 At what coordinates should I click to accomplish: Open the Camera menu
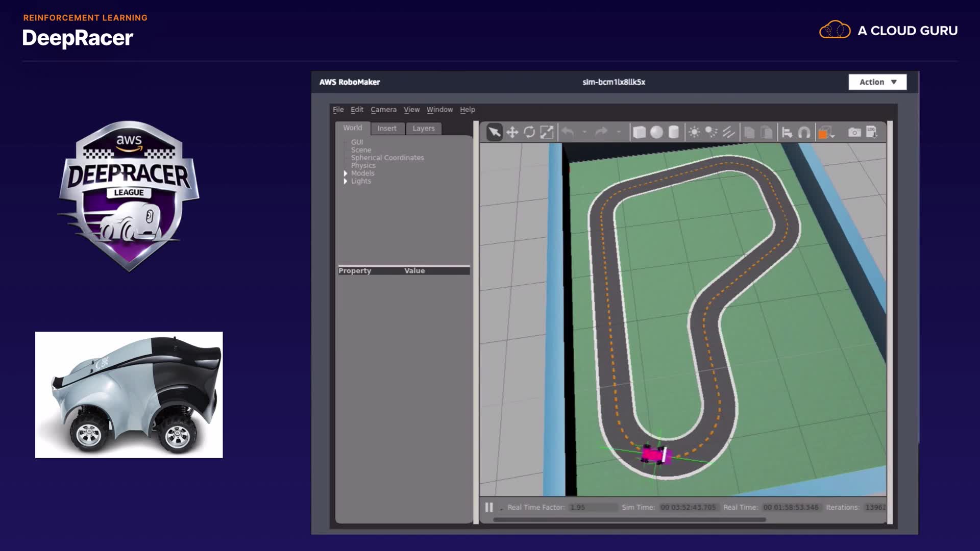pyautogui.click(x=383, y=110)
